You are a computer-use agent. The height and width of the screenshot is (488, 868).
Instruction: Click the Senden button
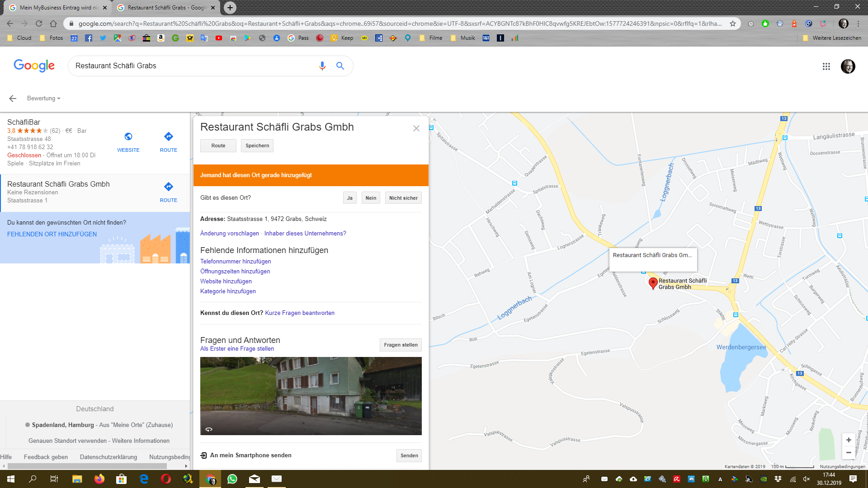(409, 455)
